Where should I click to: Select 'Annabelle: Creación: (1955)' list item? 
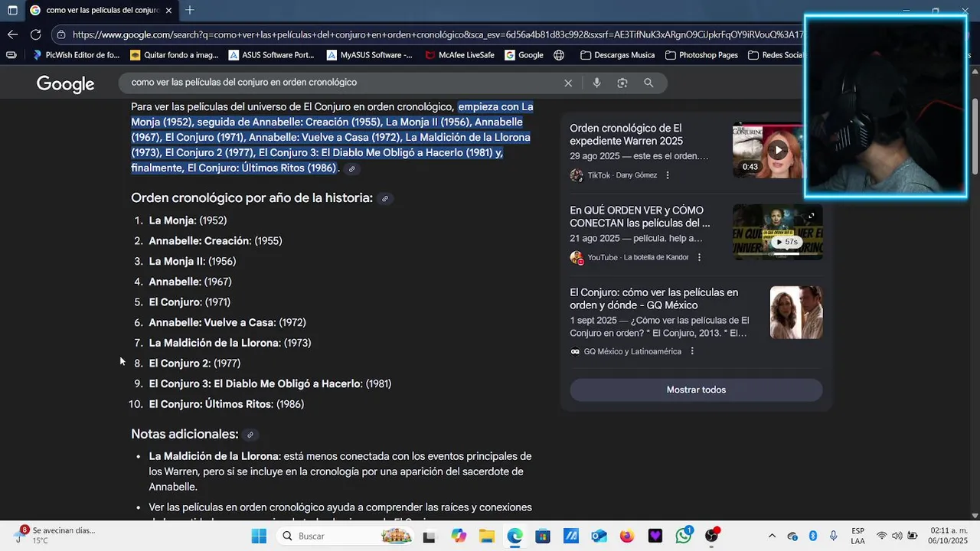click(x=215, y=241)
